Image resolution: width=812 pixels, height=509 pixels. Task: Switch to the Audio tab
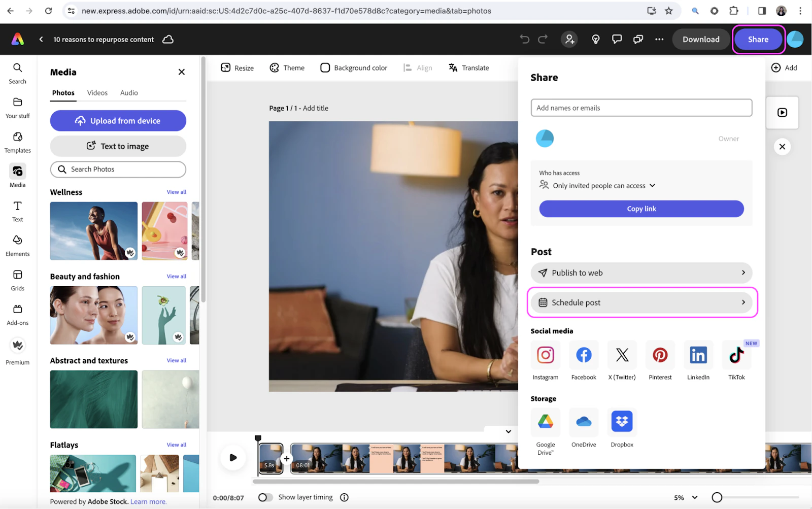pyautogui.click(x=128, y=92)
